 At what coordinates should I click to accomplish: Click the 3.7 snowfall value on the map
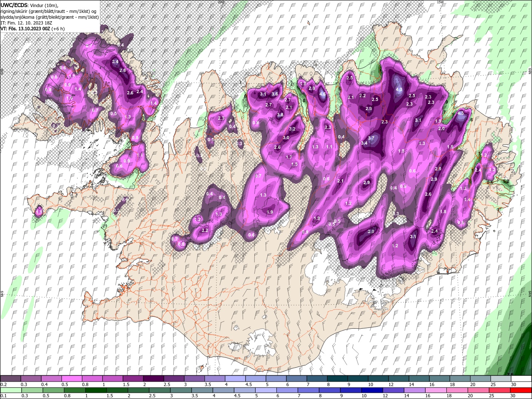coord(371,138)
